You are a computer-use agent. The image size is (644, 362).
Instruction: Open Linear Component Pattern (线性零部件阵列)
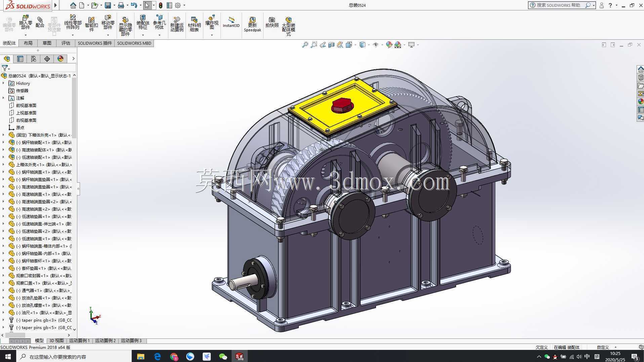(73, 22)
